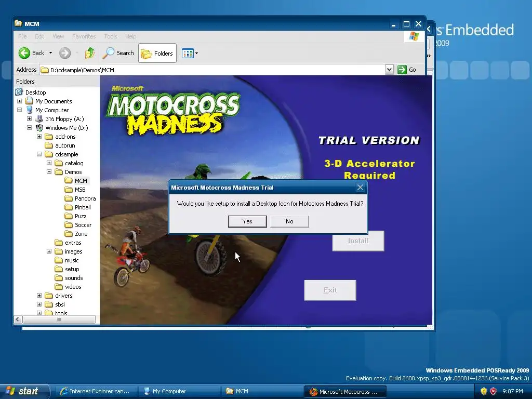This screenshot has height=399, width=532.
Task: Select the Puzz folder
Action: (x=81, y=216)
